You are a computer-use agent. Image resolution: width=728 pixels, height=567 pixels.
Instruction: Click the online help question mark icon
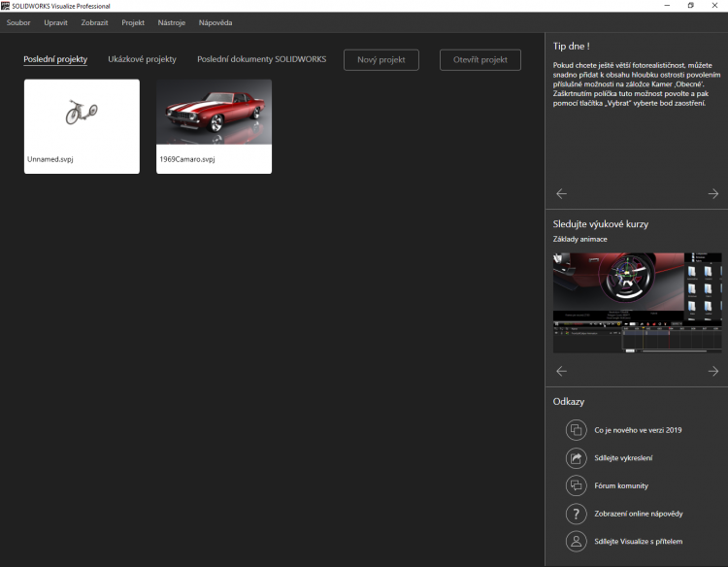(577, 514)
